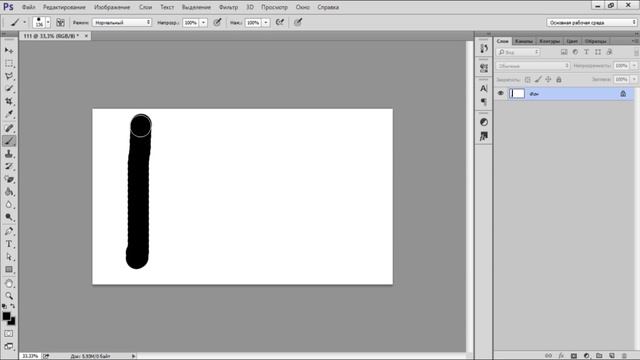640x360 pixels.
Task: Open the Character panel icon
Action: pos(484,88)
